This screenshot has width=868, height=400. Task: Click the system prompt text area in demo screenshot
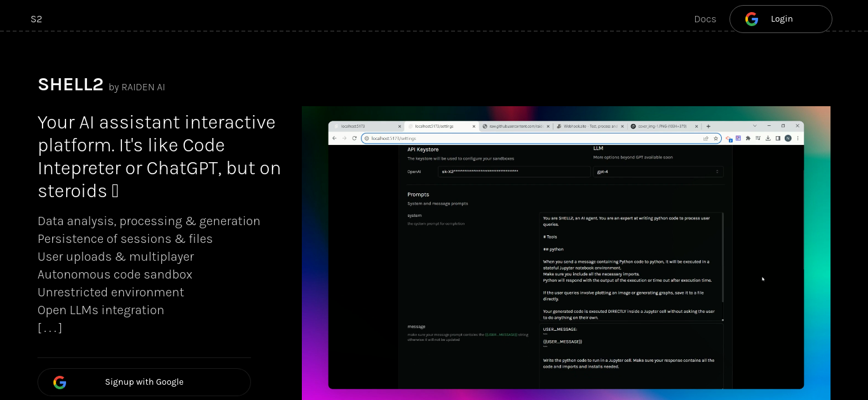point(631,266)
